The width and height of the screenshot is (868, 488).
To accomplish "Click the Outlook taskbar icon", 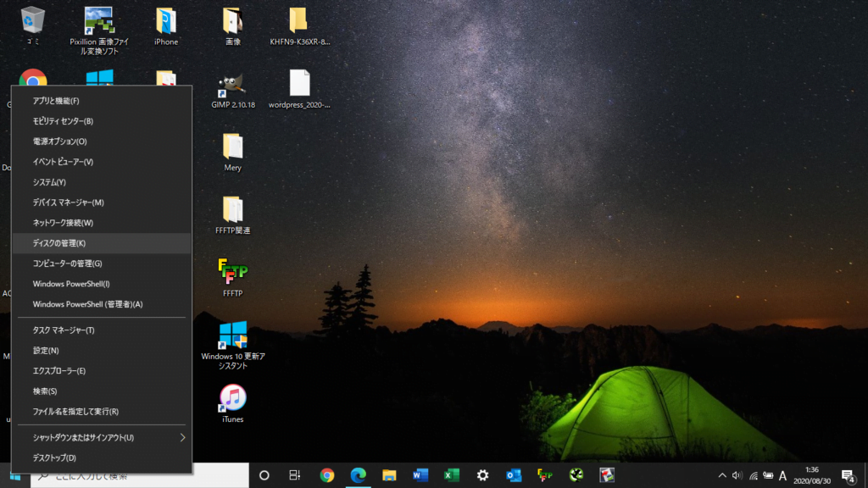I will pos(514,475).
